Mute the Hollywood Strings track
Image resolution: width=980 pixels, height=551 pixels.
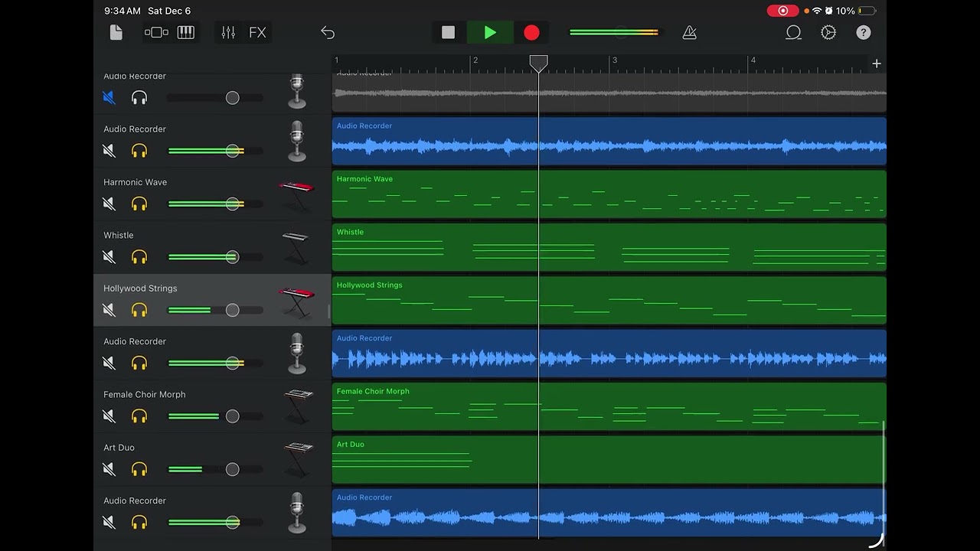[109, 310]
